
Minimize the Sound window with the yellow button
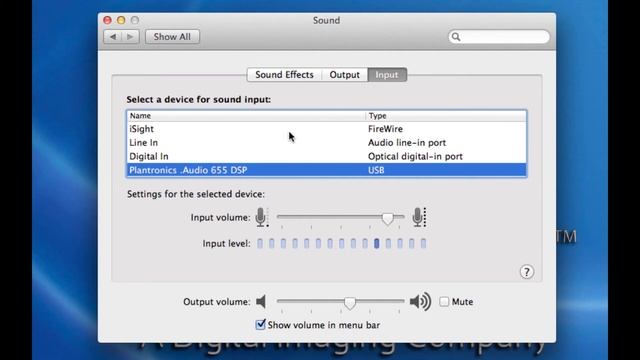121,20
